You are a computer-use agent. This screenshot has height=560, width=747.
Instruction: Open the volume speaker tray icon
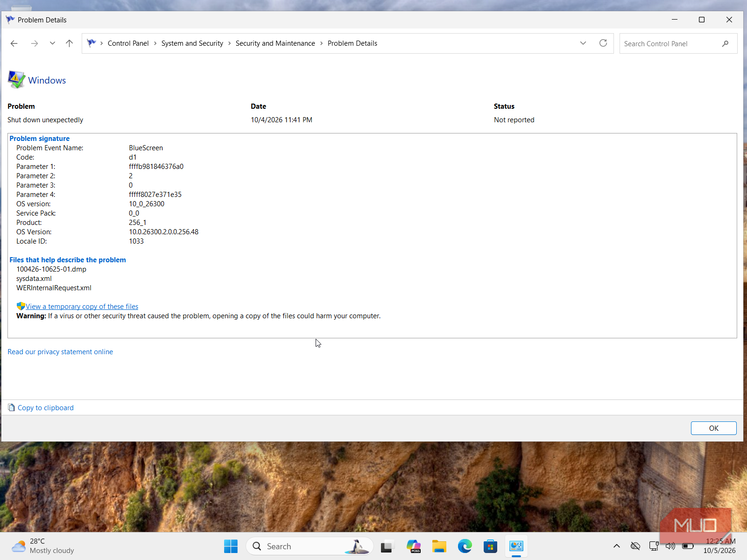[x=670, y=546]
